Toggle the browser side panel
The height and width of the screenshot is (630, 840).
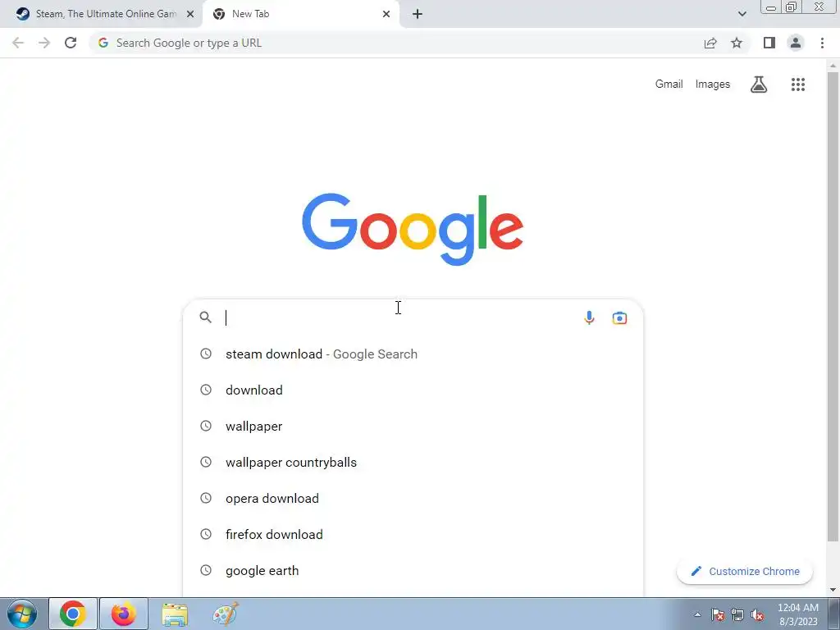point(769,43)
